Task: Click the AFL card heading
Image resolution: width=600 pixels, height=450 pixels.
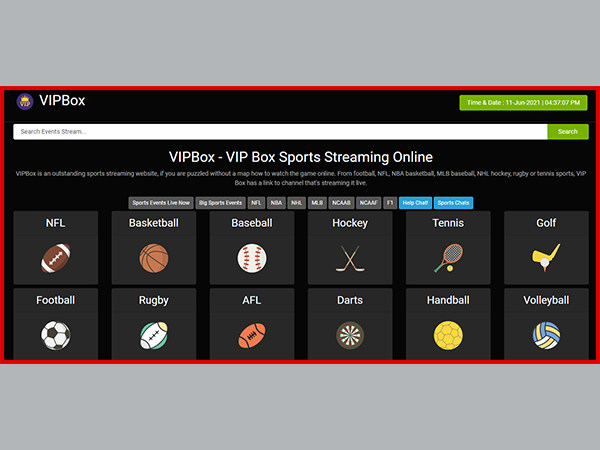Action: click(252, 300)
